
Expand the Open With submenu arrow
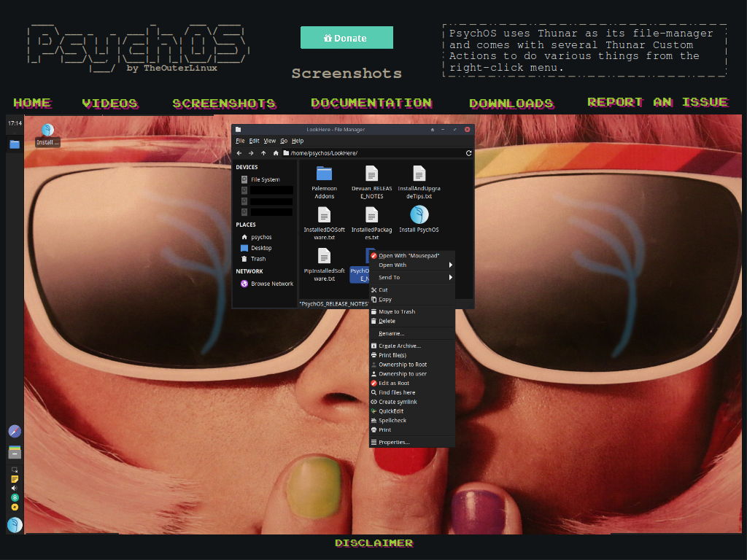point(450,265)
